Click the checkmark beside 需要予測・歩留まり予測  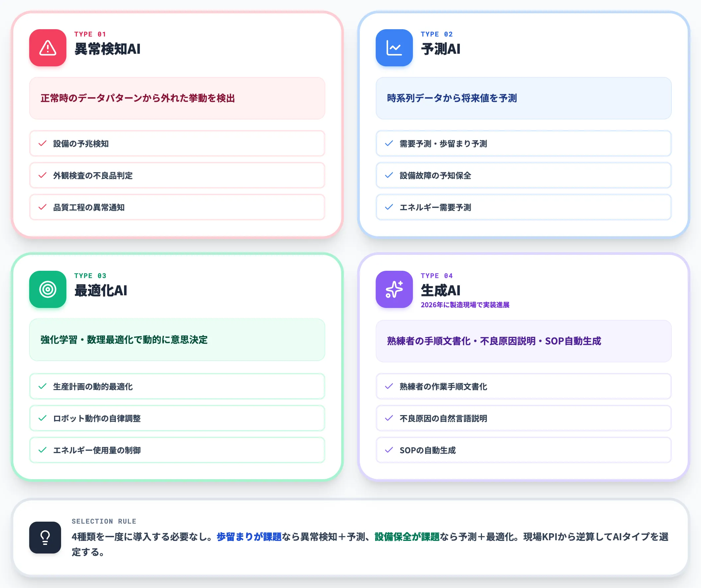(389, 143)
